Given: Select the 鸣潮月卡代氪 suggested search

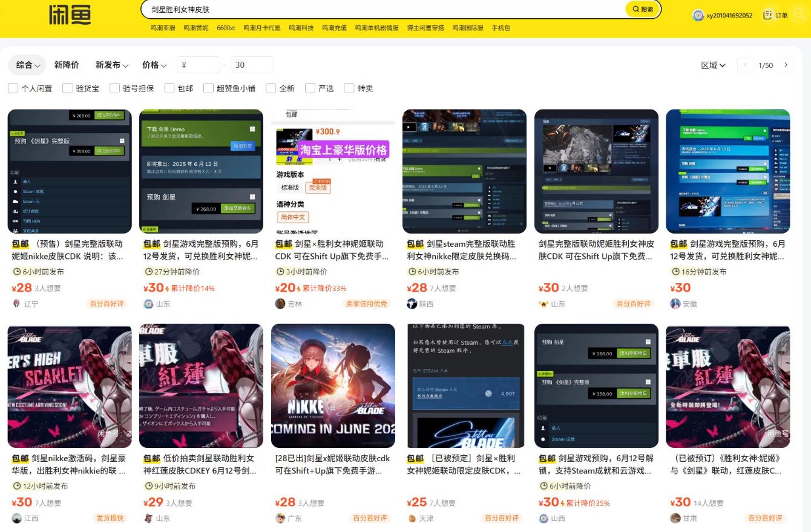Looking at the screenshot, I should click(262, 28).
